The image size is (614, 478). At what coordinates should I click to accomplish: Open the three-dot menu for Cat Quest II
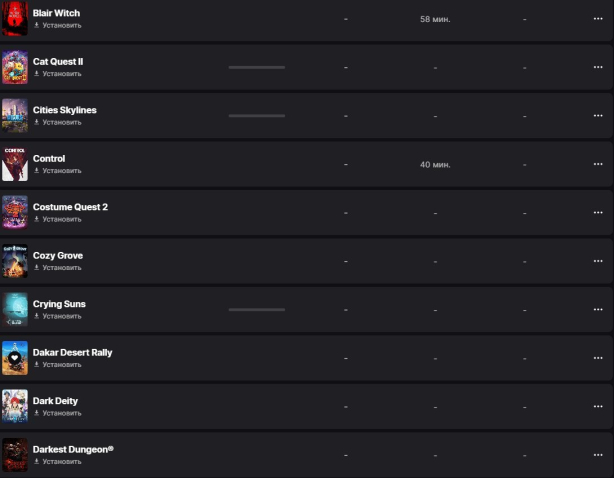point(598,67)
